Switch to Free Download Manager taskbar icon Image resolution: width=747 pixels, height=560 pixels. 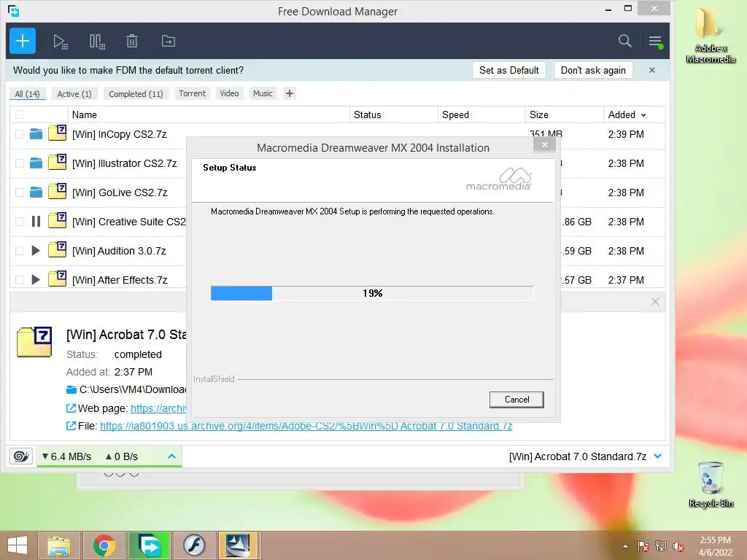coord(149,545)
